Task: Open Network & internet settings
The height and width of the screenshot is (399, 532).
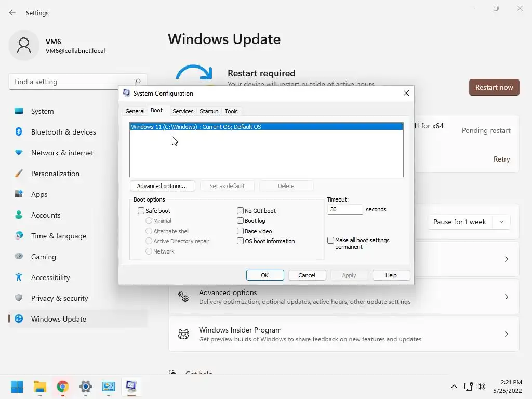Action: point(78,153)
